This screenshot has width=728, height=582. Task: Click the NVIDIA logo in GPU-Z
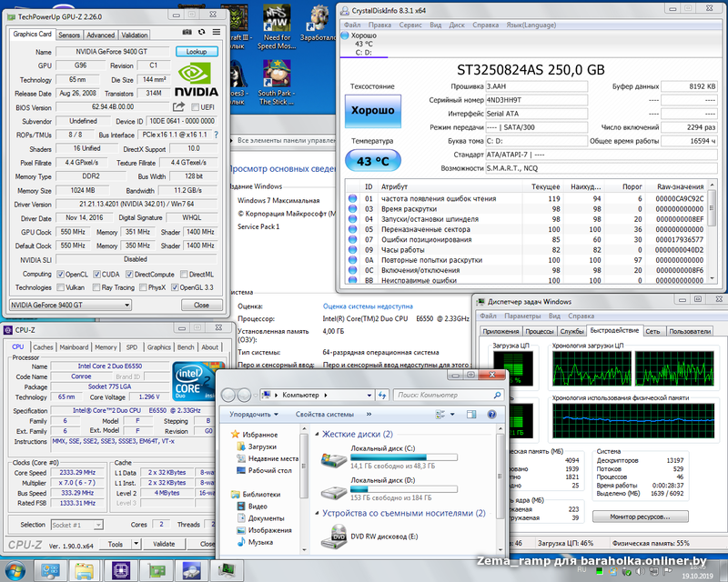[x=197, y=80]
